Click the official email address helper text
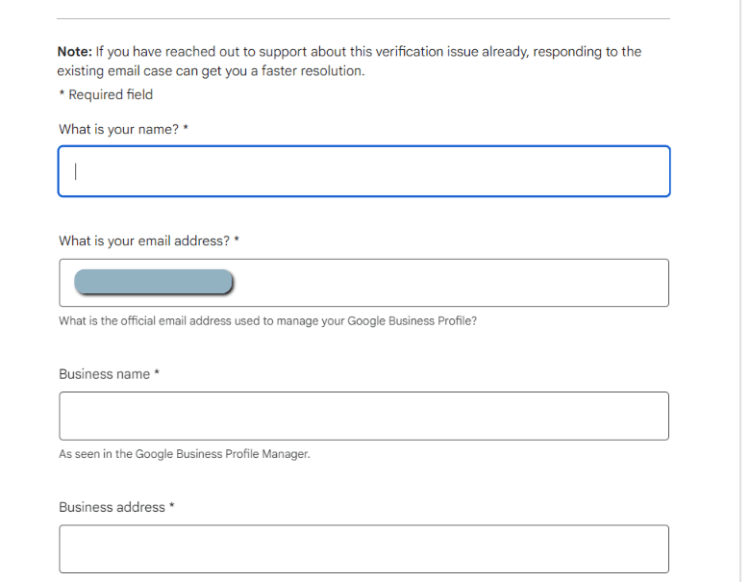The height and width of the screenshot is (582, 750). coord(268,322)
